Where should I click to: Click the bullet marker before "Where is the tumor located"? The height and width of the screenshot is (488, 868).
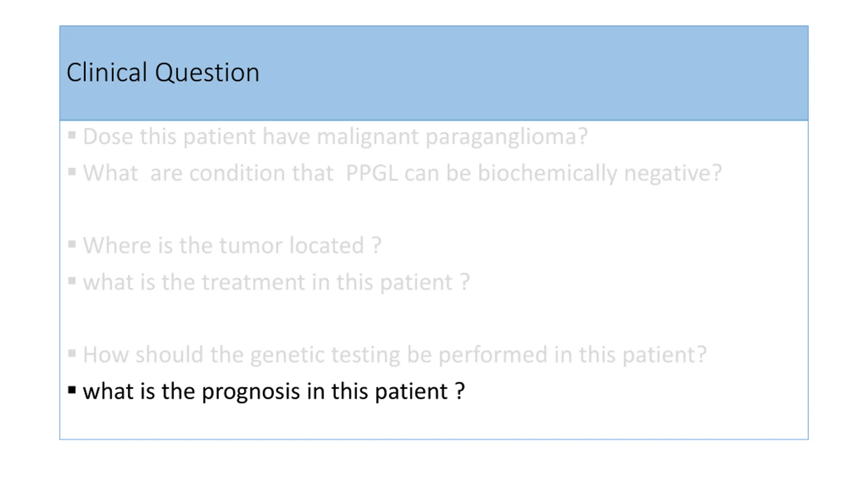(72, 244)
